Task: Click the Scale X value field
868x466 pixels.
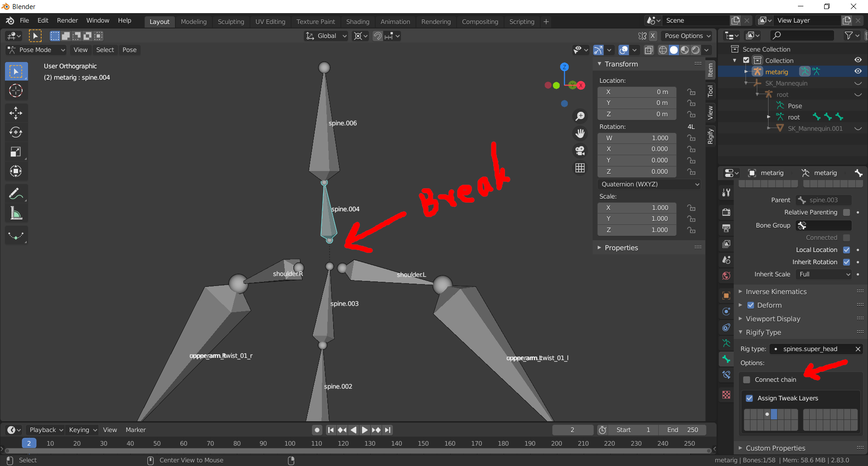Action: [637, 208]
